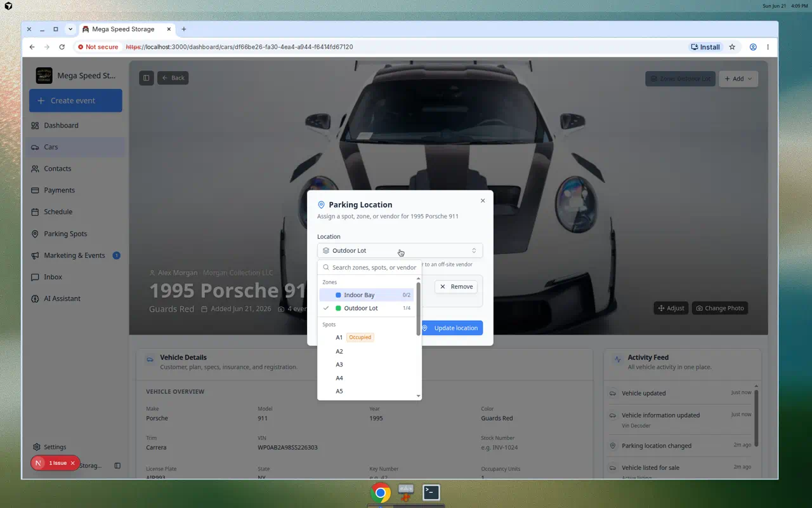Click the Mega Speed Storage logo
Screen dimensions: 812x508
point(44,76)
